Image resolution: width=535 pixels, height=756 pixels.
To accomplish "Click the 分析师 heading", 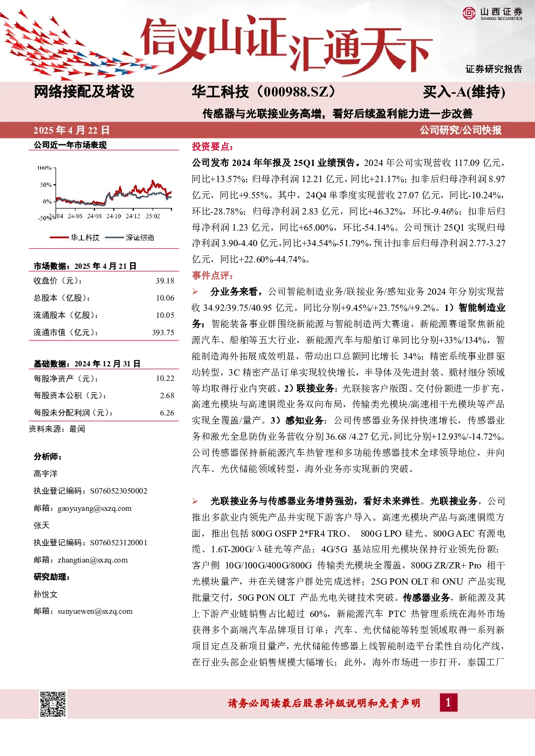I will point(48,456).
